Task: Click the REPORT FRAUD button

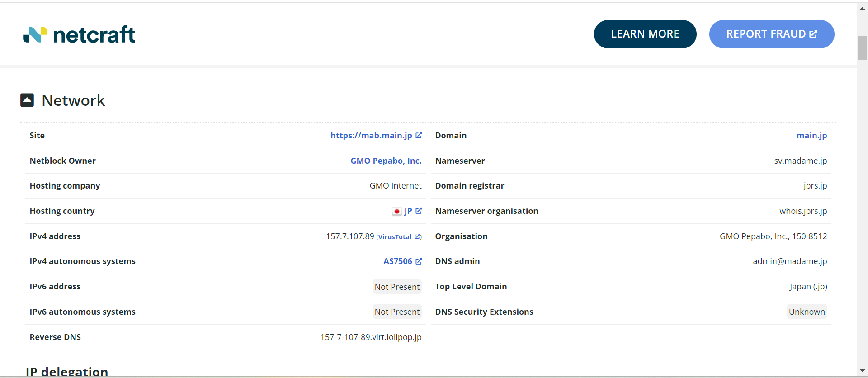Action: point(772,34)
